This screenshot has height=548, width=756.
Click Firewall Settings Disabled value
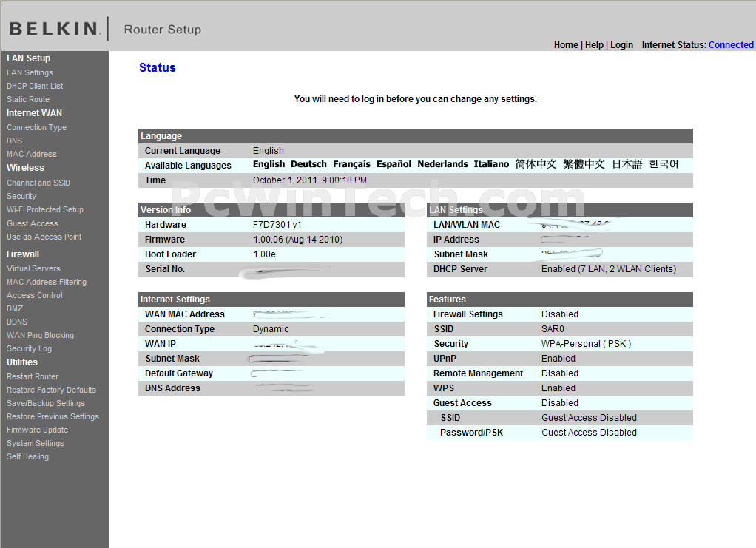[x=560, y=314]
